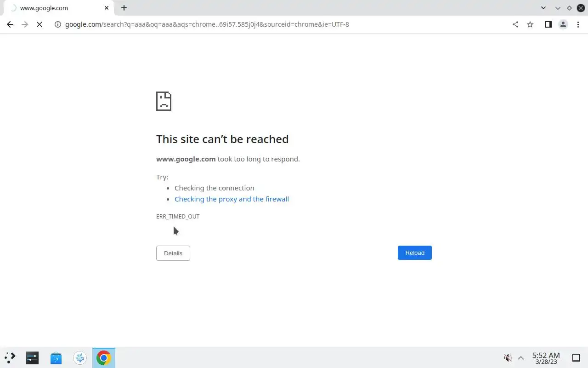
Task: Click the Reload button
Action: click(x=415, y=253)
